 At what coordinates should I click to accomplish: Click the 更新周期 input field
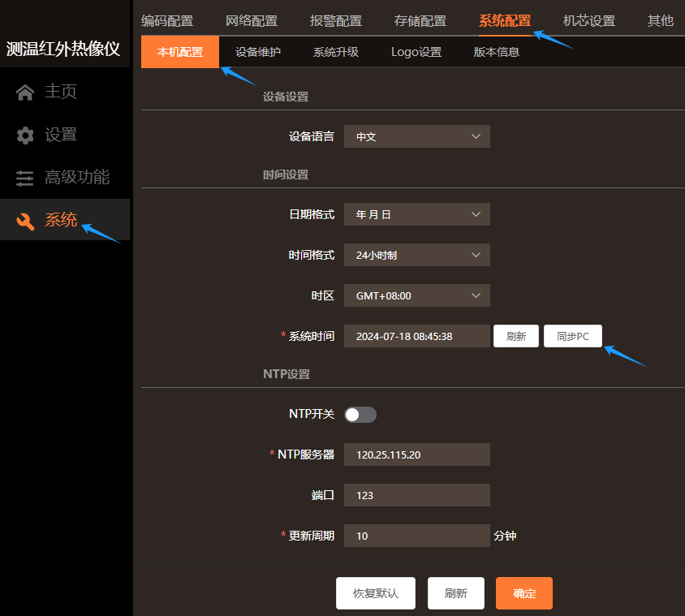(416, 536)
